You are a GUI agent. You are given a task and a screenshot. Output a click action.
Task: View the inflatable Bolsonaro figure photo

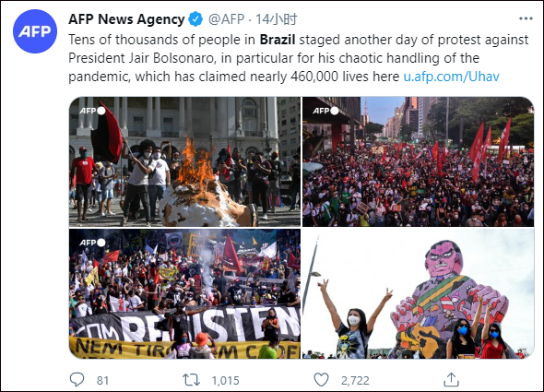pos(418,293)
